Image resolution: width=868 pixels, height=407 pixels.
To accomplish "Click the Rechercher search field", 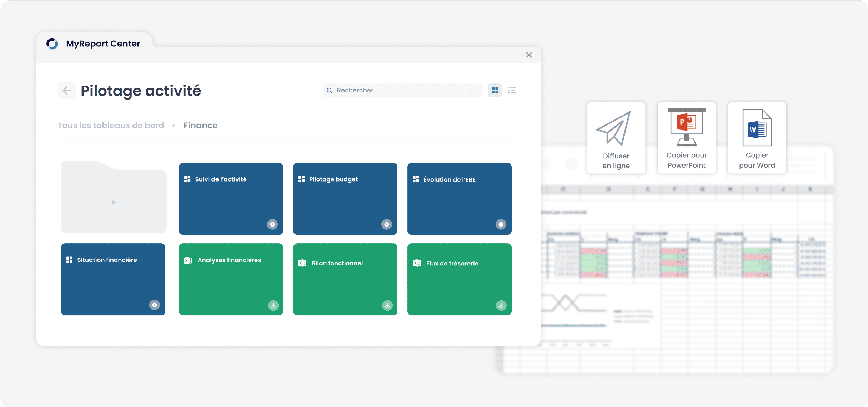I will pos(402,90).
